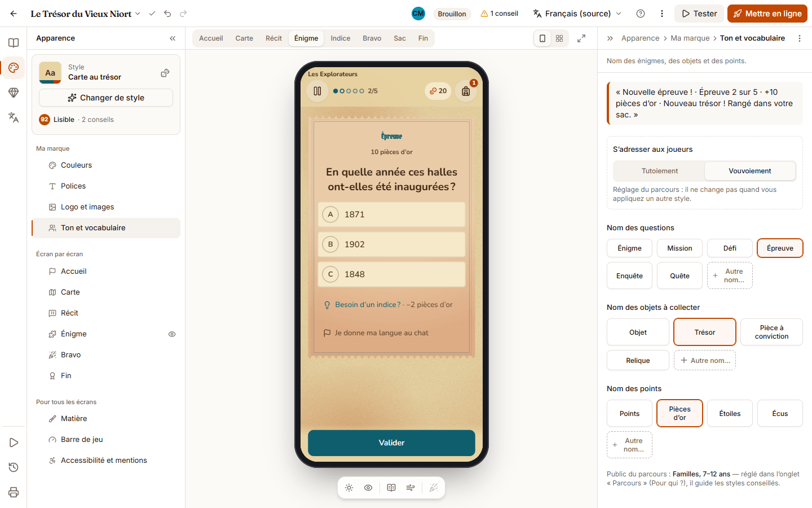Image resolution: width=812 pixels, height=508 pixels.
Task: Expand the right panel with the double chevron
Action: pos(610,38)
